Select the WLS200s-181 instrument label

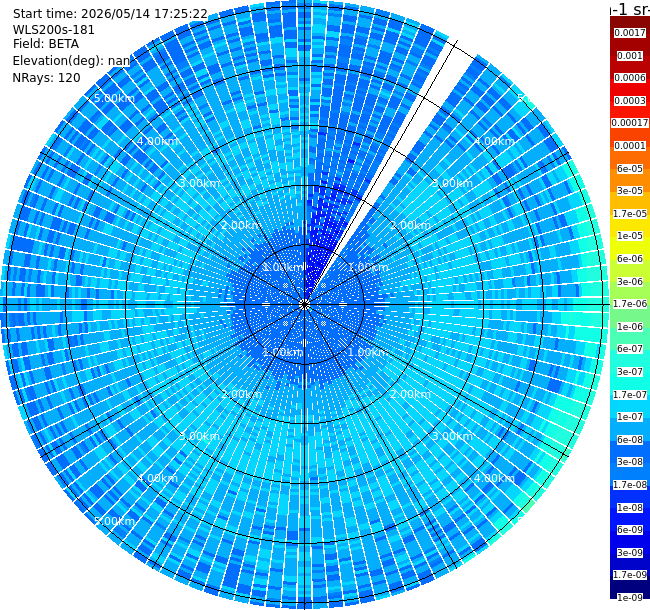click(53, 30)
